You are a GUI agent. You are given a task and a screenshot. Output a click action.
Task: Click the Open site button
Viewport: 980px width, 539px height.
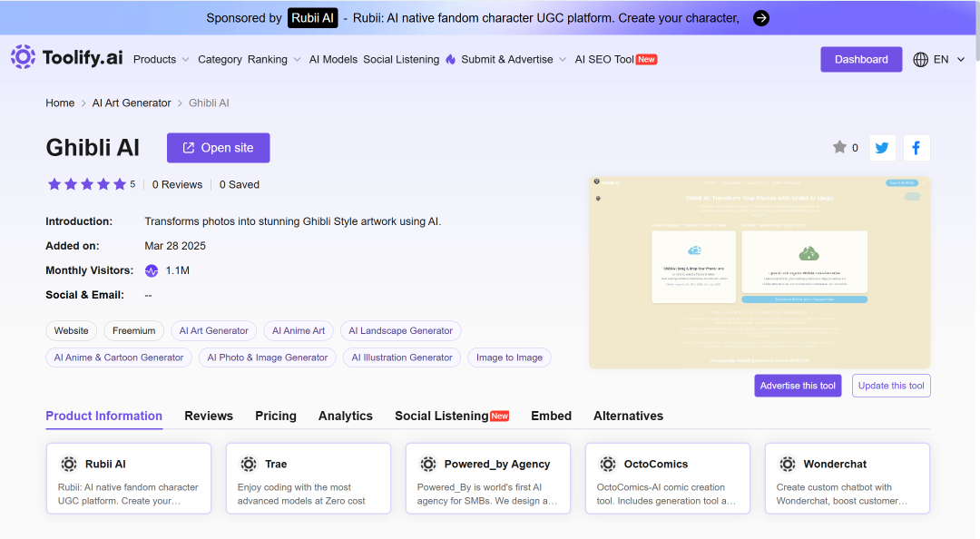(218, 148)
